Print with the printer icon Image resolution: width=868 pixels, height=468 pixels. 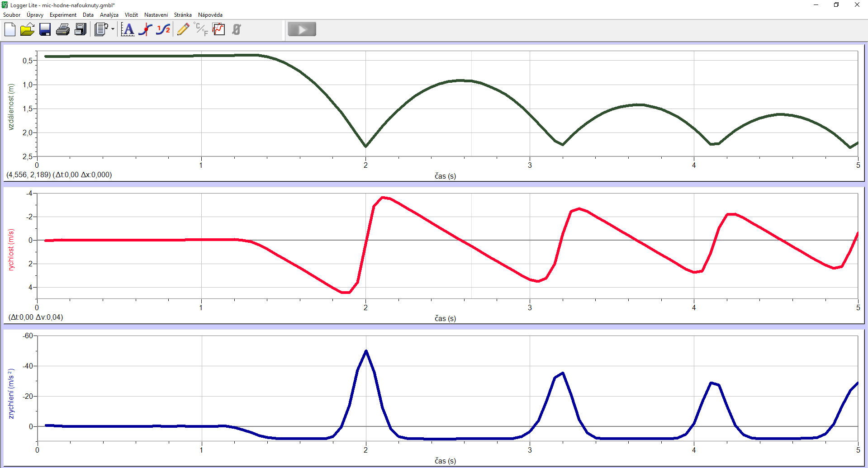(x=63, y=30)
